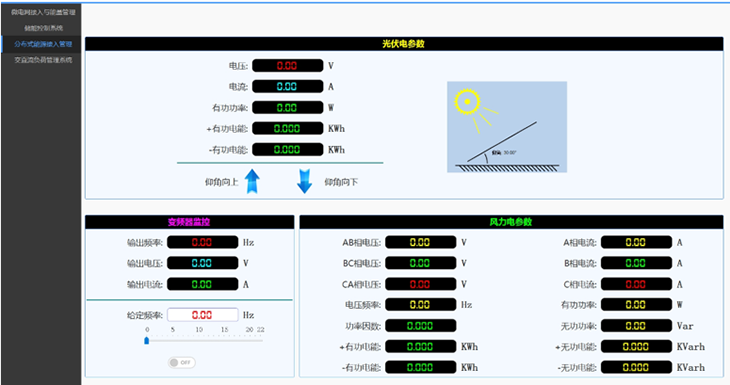Screen dimensions: 730x385
Task: Toggle the OFF switch in 变频器监控 panel
Action: (x=182, y=362)
